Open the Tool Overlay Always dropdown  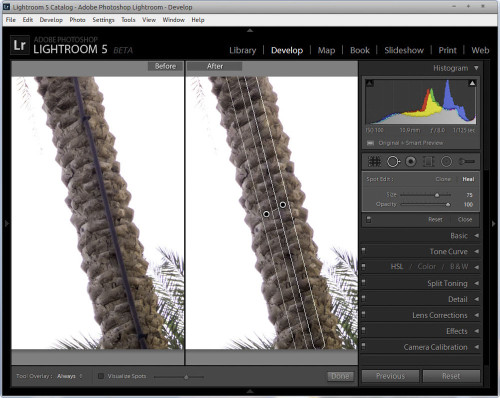point(69,376)
